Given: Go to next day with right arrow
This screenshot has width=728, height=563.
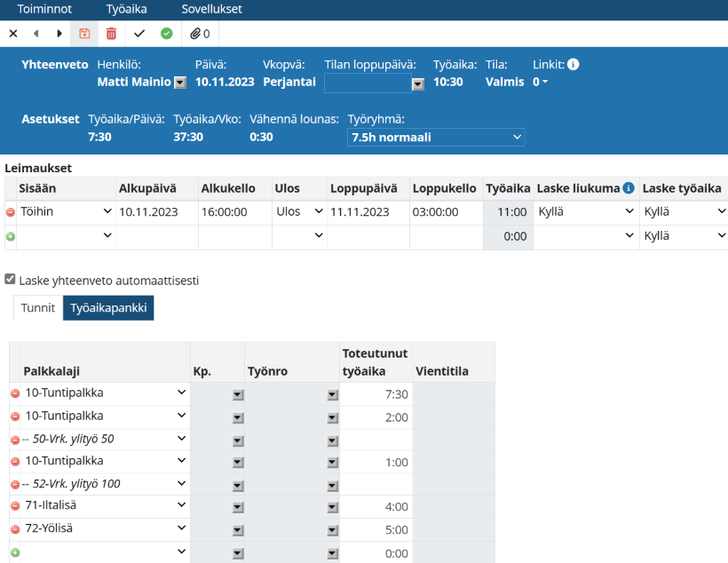Looking at the screenshot, I should [x=59, y=34].
